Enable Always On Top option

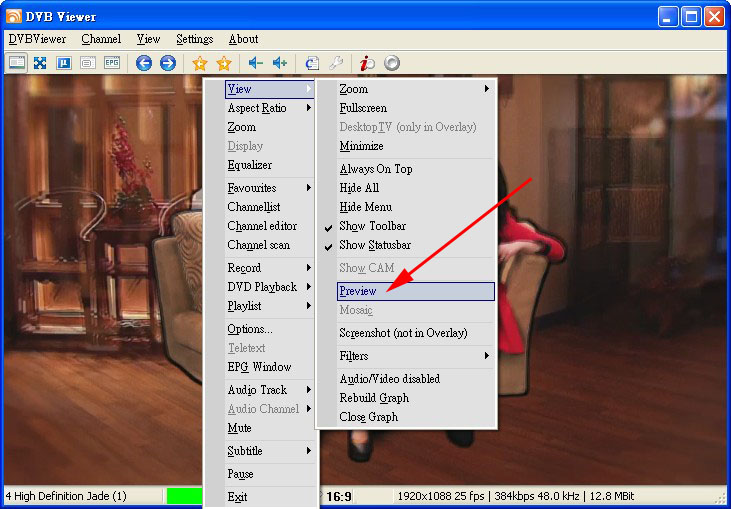[375, 169]
